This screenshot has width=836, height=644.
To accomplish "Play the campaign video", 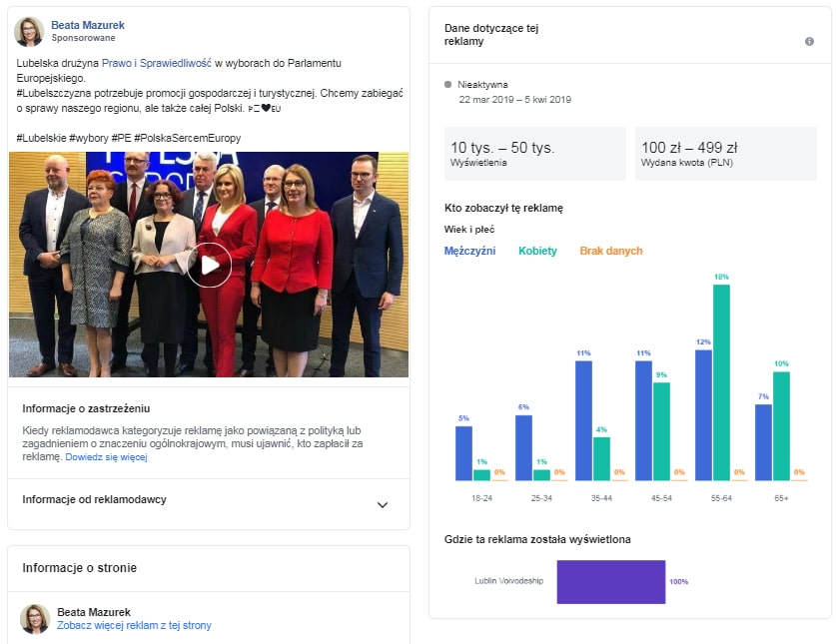I will (209, 265).
